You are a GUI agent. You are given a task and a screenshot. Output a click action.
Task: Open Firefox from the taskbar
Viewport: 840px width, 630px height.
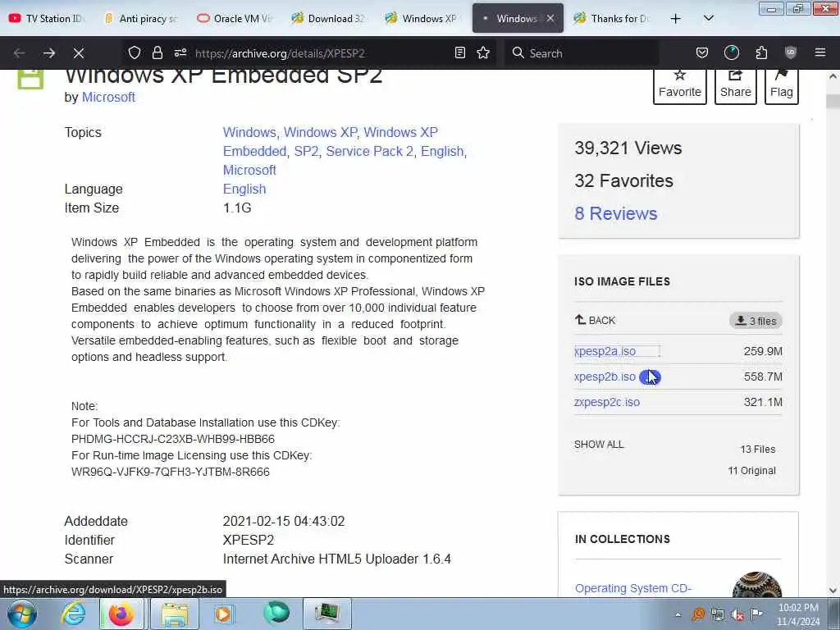[x=121, y=614]
